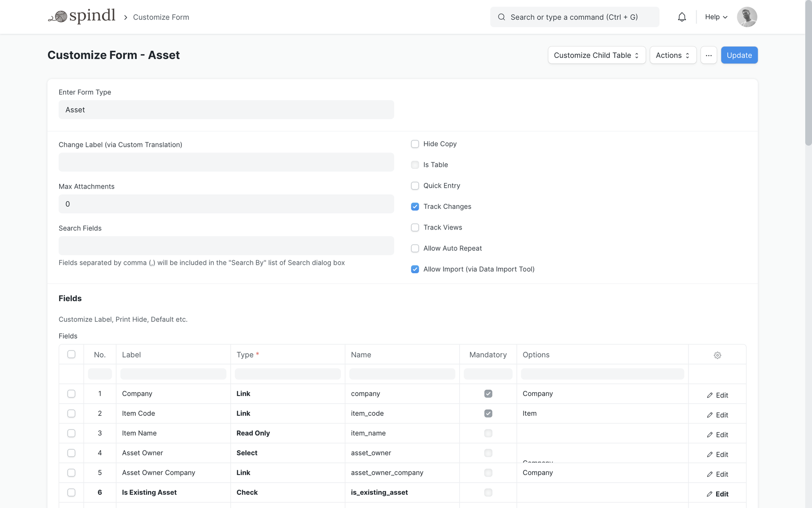The image size is (812, 508).
Task: Open the Customize Child Table dropdown
Action: click(x=596, y=55)
